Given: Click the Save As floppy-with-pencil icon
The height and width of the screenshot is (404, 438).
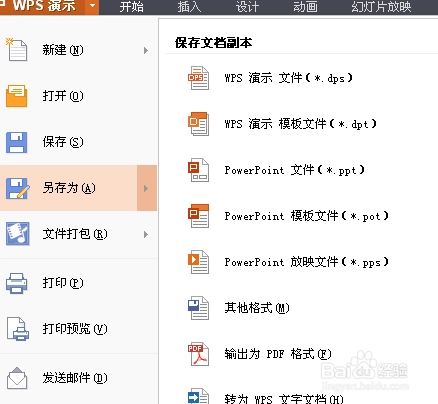Looking at the screenshot, I should tap(17, 188).
